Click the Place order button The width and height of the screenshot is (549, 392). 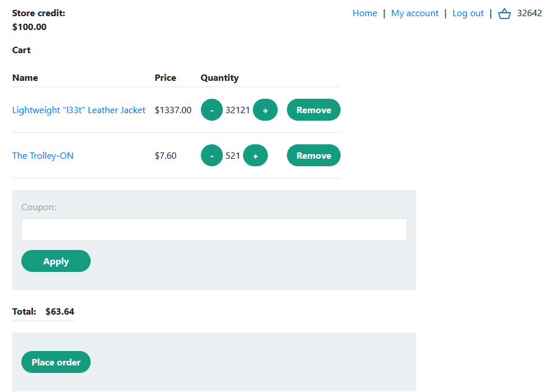[56, 363]
